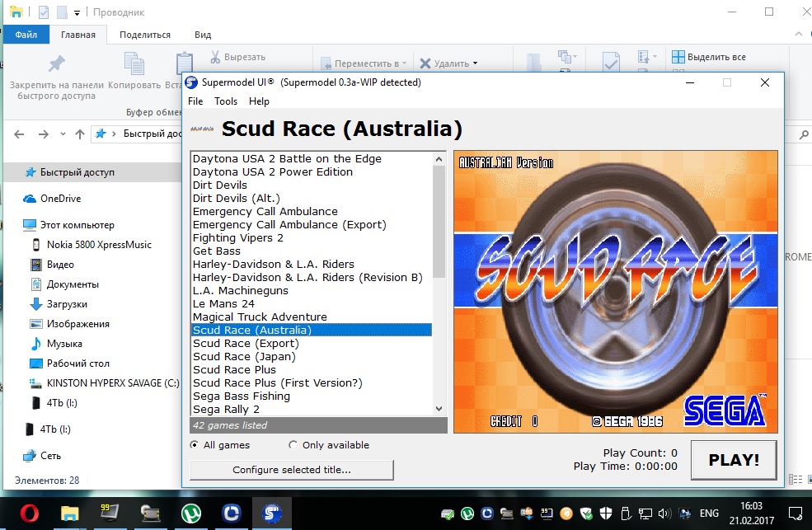The image size is (812, 530).
Task: Switch to the Файл tab in Проводник
Action: point(26,35)
